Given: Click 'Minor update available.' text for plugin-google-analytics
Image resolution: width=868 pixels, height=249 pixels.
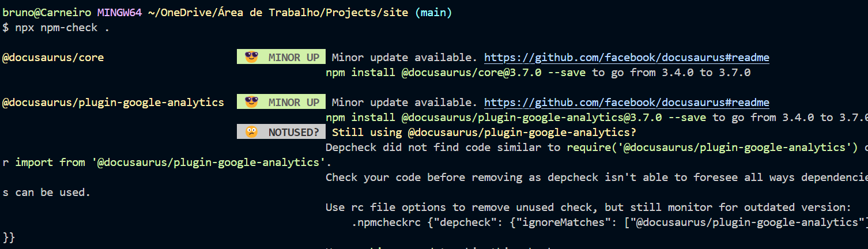Looking at the screenshot, I should coord(405,103).
